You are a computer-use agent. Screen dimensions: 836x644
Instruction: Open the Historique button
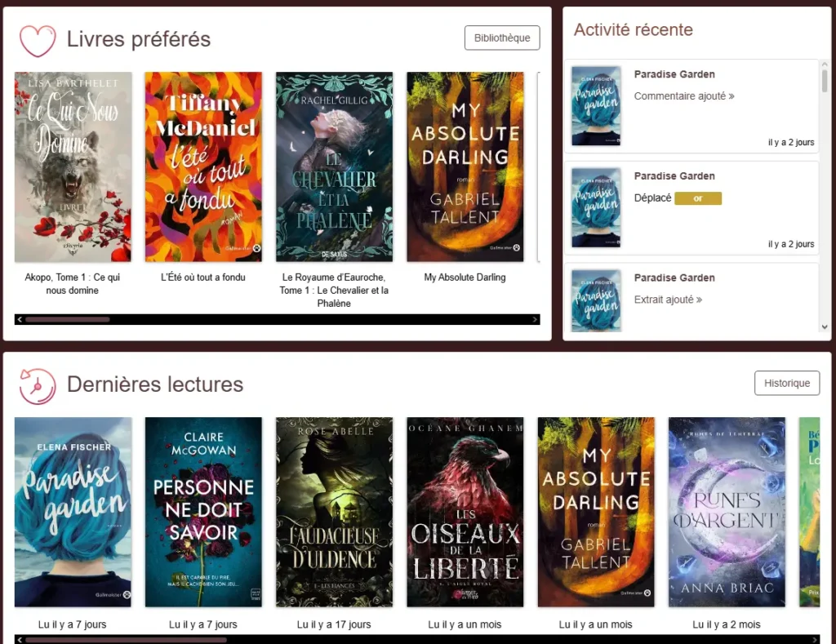click(786, 383)
